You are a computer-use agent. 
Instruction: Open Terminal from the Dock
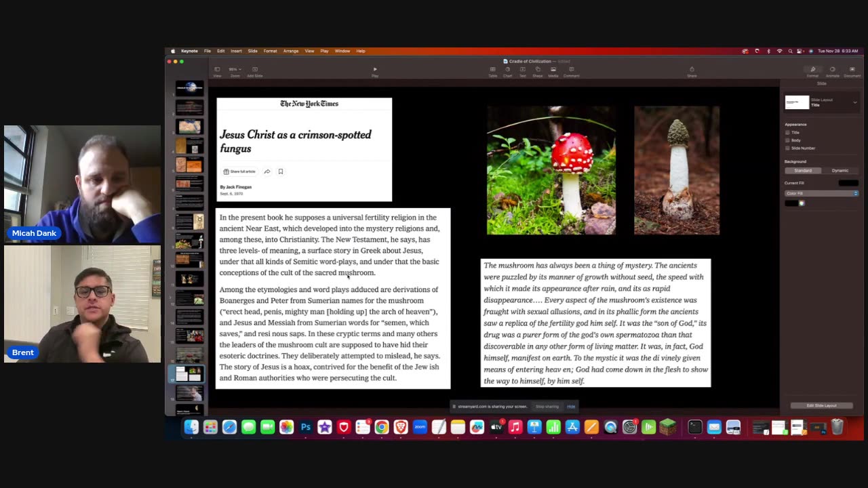tap(695, 427)
